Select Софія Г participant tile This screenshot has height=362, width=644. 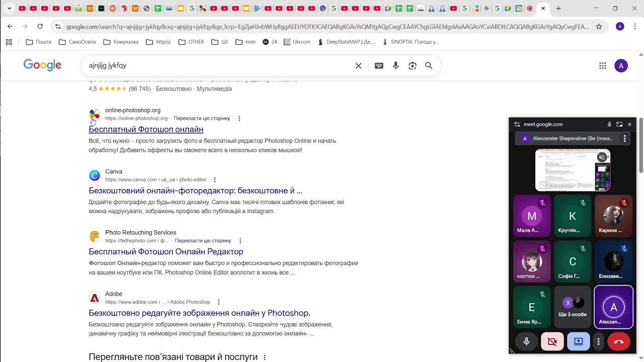[573, 261]
